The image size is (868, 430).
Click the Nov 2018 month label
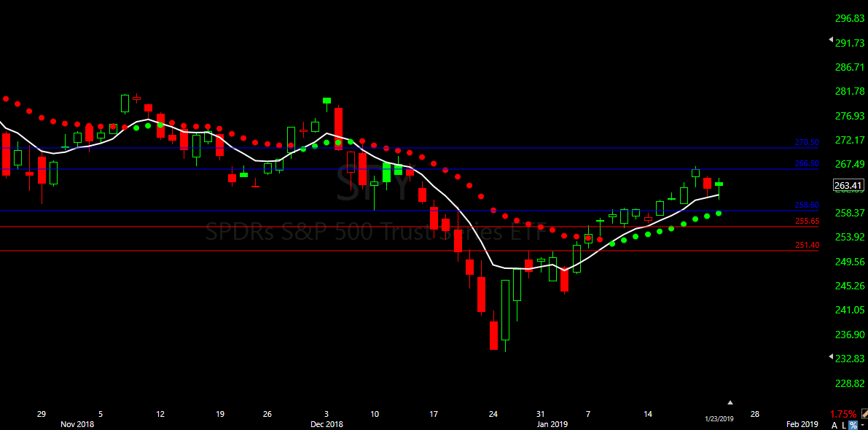(78, 424)
